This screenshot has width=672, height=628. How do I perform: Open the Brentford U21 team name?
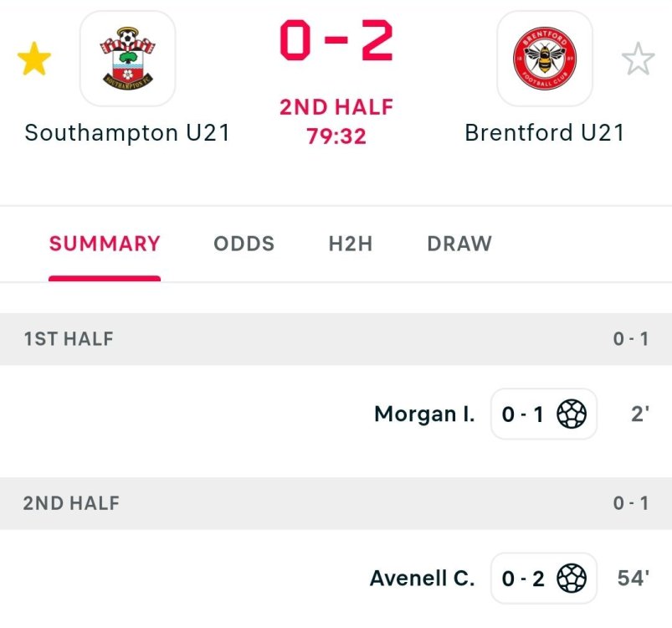pos(545,133)
